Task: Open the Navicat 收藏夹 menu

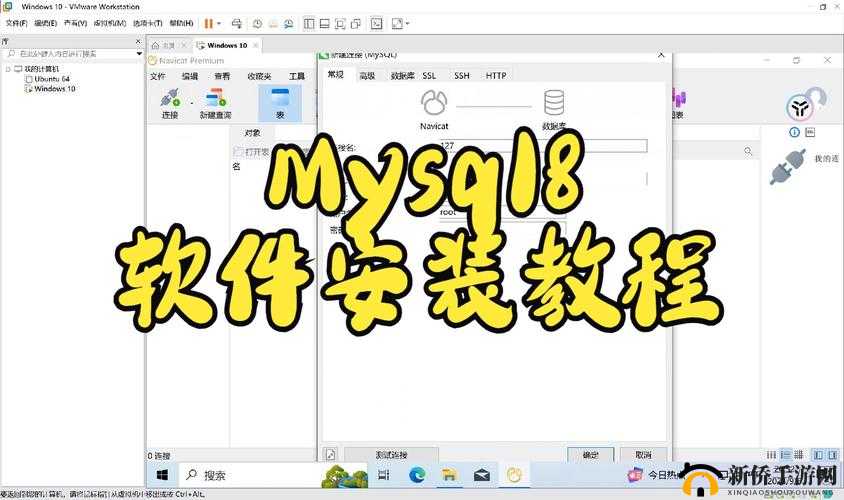Action: [x=259, y=76]
